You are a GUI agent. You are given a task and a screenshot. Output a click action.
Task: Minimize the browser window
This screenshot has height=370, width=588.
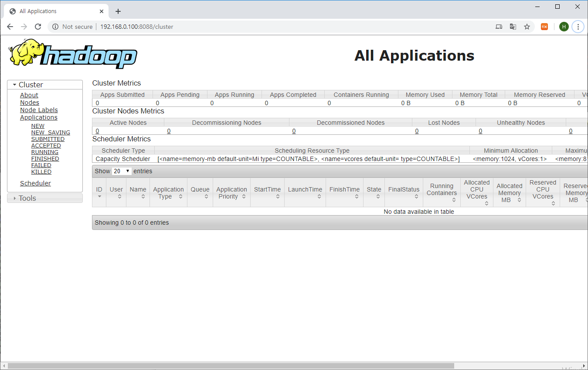(x=537, y=7)
